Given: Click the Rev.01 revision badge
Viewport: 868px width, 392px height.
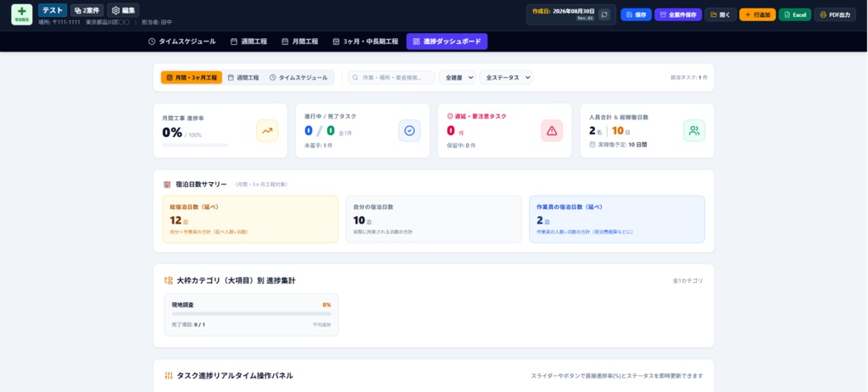Looking at the screenshot, I should tap(585, 18).
